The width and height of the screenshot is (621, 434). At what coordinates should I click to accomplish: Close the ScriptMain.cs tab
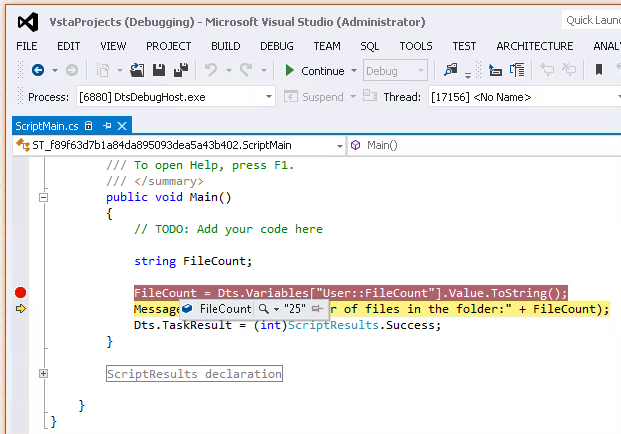pos(123,125)
